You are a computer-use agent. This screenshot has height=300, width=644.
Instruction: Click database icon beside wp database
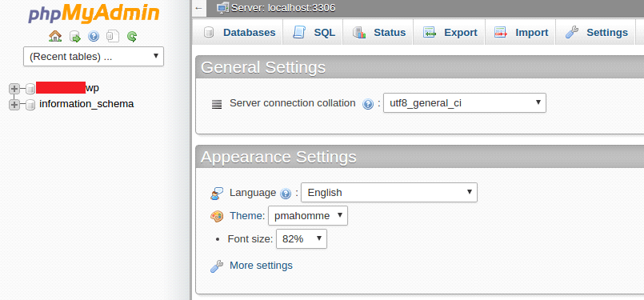(x=30, y=88)
